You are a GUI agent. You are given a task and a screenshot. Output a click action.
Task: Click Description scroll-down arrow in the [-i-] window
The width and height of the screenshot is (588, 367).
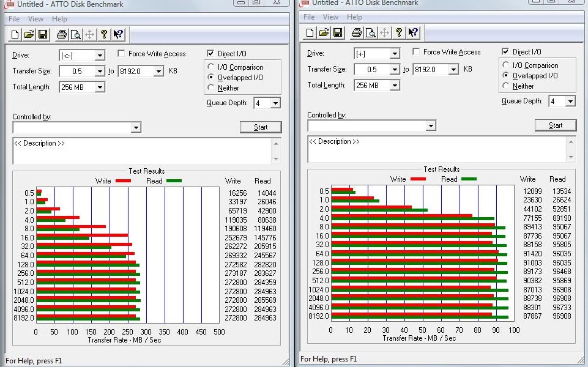point(571,157)
